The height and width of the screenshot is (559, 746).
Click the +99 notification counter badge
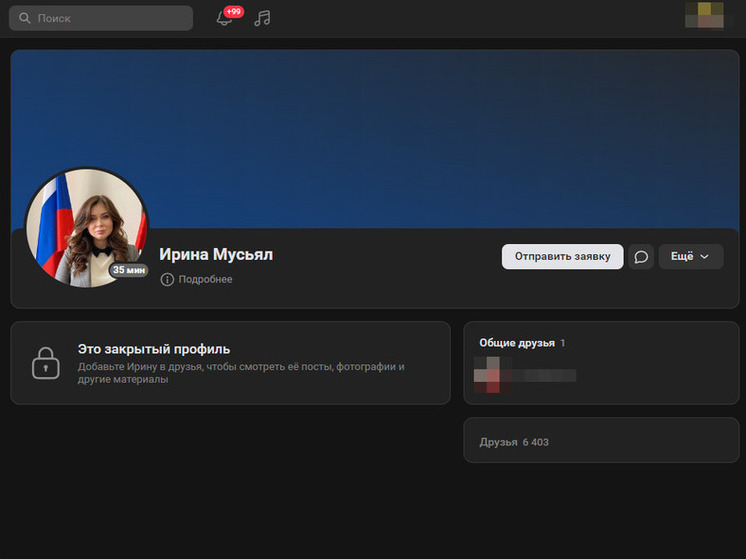click(234, 11)
